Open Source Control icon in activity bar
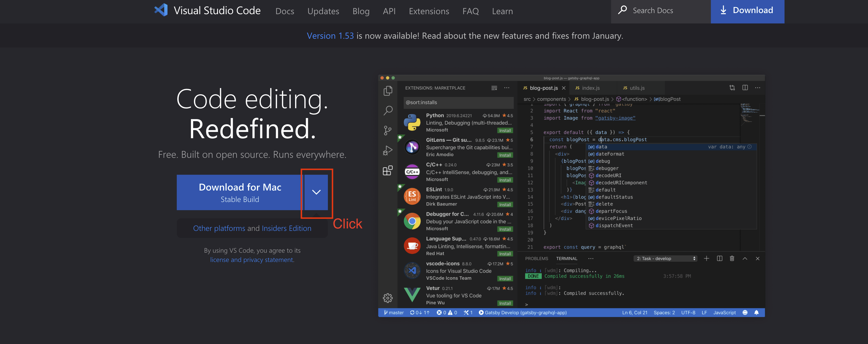Viewport: 868px width, 344px height. (x=388, y=130)
